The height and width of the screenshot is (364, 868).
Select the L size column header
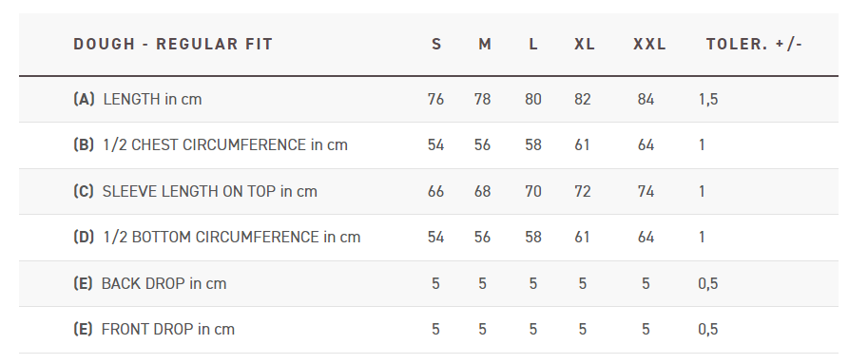533,45
